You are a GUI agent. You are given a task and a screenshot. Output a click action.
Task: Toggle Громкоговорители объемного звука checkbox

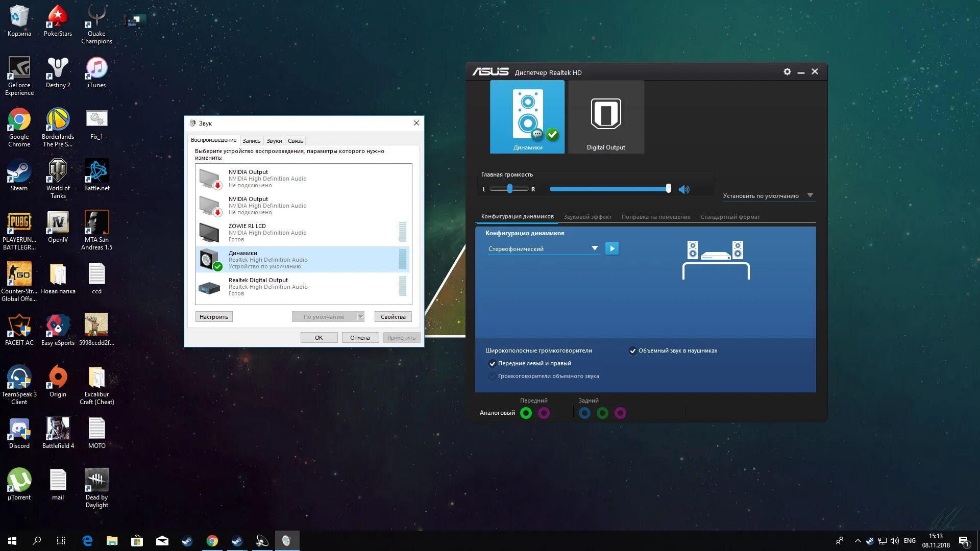pos(493,376)
